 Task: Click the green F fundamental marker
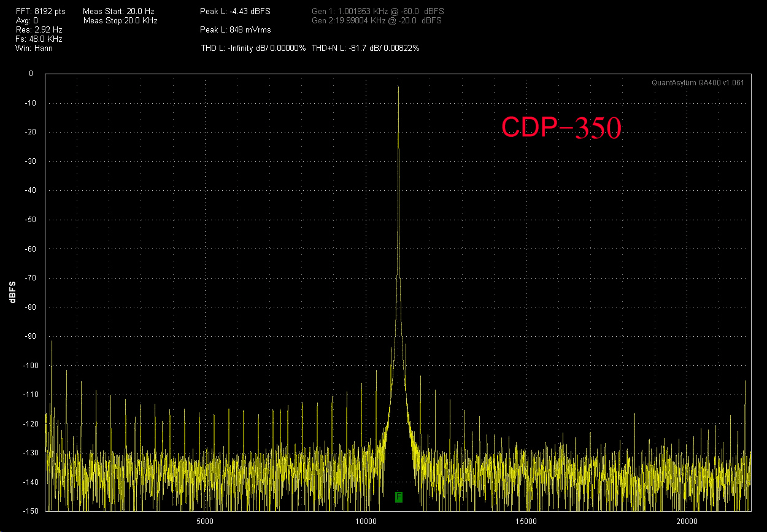coord(398,496)
